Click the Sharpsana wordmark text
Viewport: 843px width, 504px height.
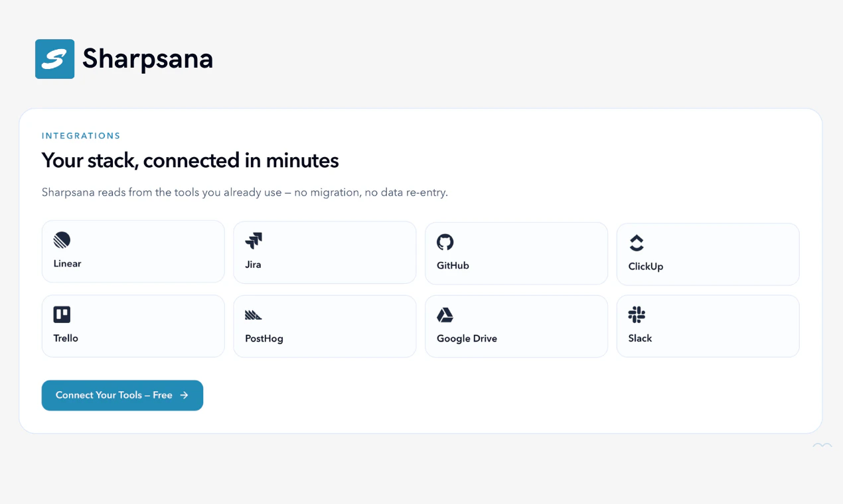coord(147,58)
